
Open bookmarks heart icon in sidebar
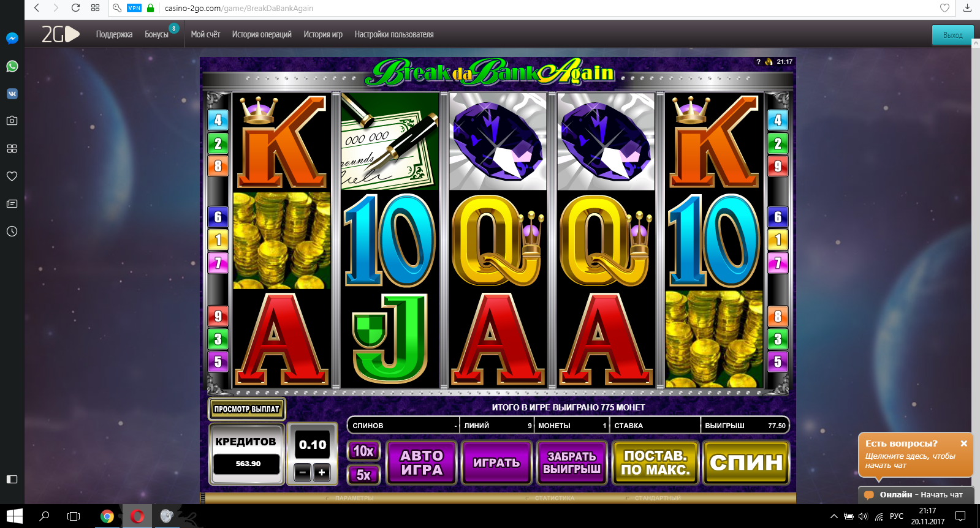tap(12, 176)
